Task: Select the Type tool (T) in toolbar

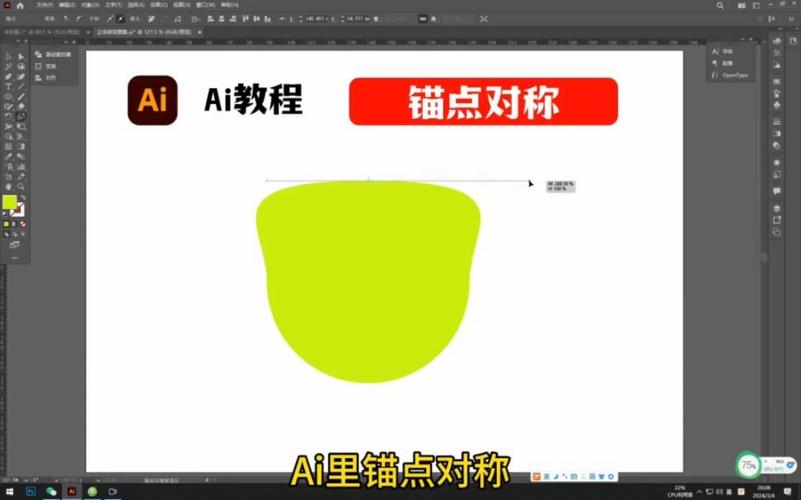Action: point(8,87)
